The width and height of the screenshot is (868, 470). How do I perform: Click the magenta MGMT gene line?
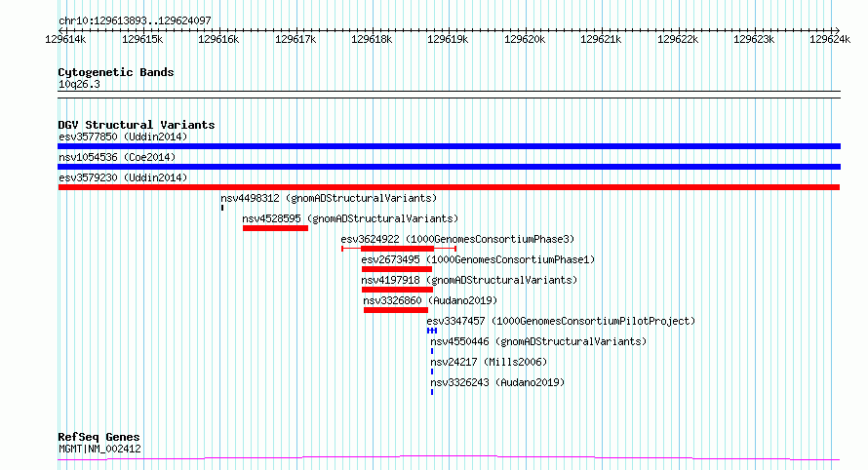click(449, 458)
